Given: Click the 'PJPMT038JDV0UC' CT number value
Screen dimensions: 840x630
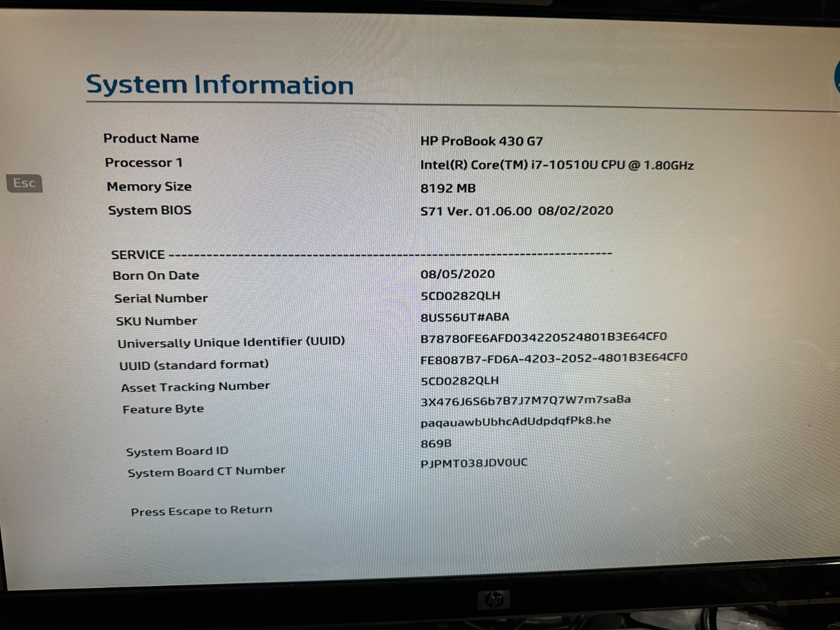Looking at the screenshot, I should tap(474, 463).
